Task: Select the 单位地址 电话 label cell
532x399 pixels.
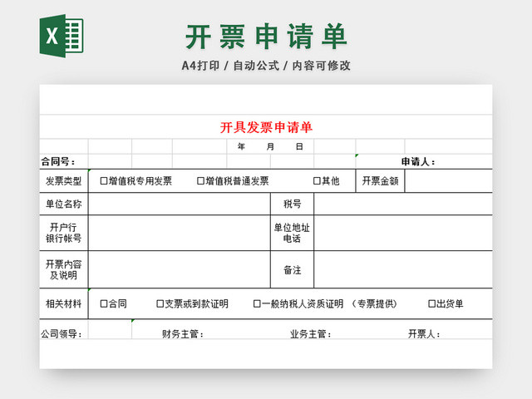Action: [x=292, y=233]
